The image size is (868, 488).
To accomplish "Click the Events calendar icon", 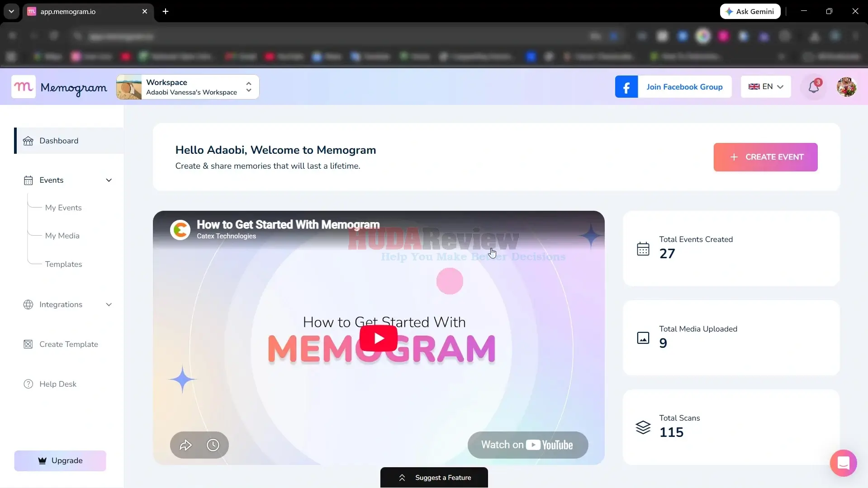I will tap(28, 180).
